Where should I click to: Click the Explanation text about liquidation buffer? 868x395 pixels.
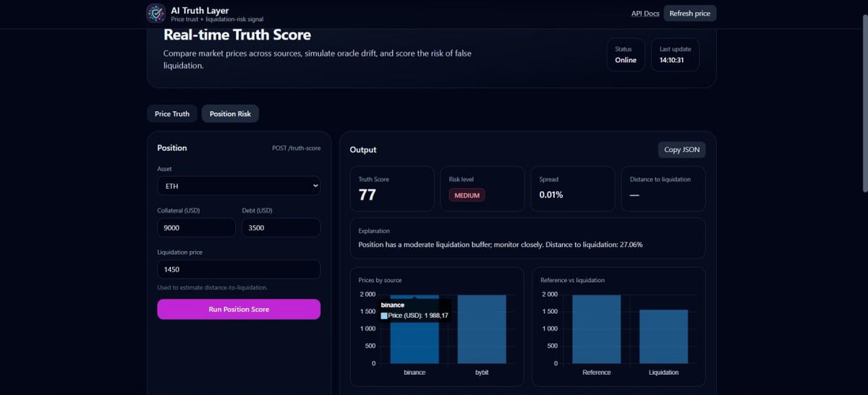click(501, 245)
